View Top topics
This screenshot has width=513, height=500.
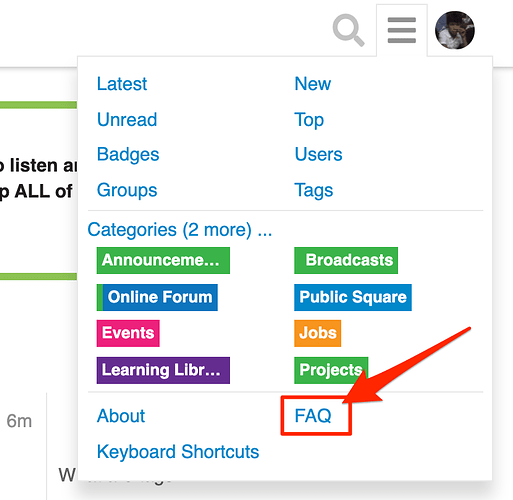click(309, 120)
